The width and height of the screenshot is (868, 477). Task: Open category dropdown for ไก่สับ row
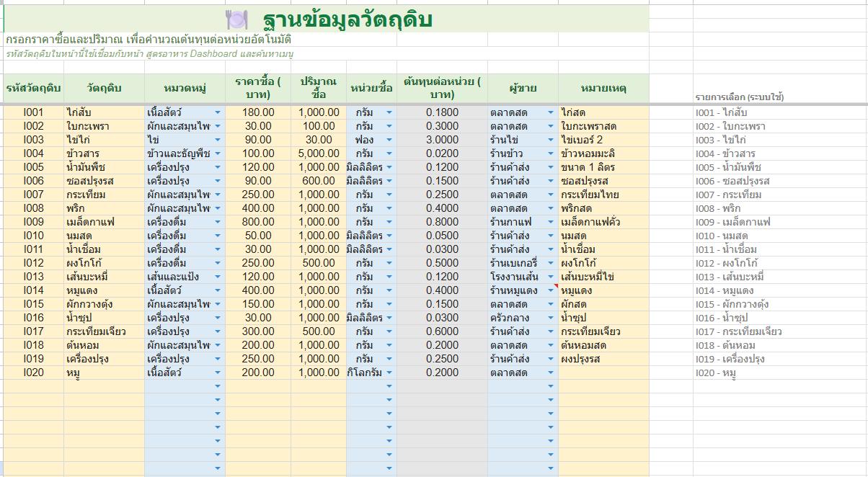[218, 112]
